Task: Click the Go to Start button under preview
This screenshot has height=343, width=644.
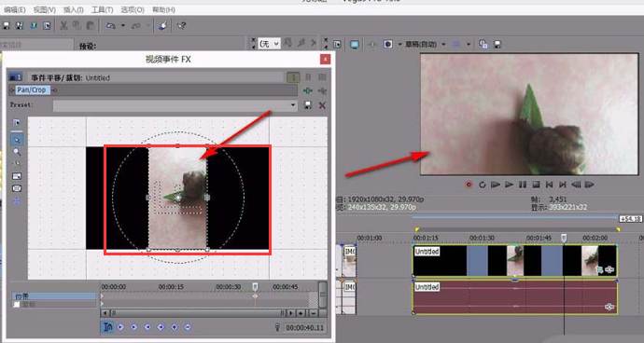Action: coord(549,185)
